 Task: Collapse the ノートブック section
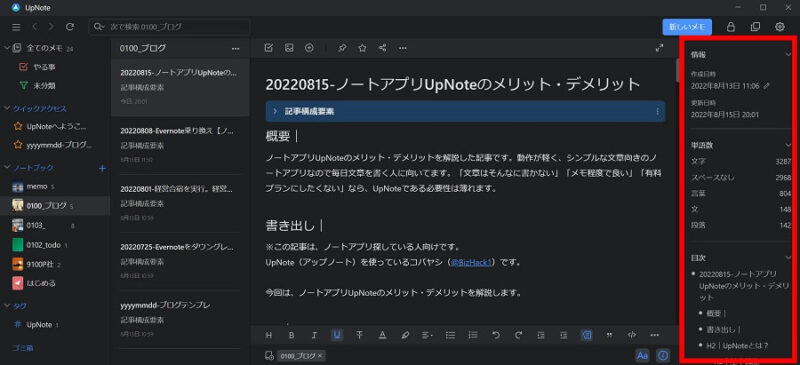pos(7,168)
